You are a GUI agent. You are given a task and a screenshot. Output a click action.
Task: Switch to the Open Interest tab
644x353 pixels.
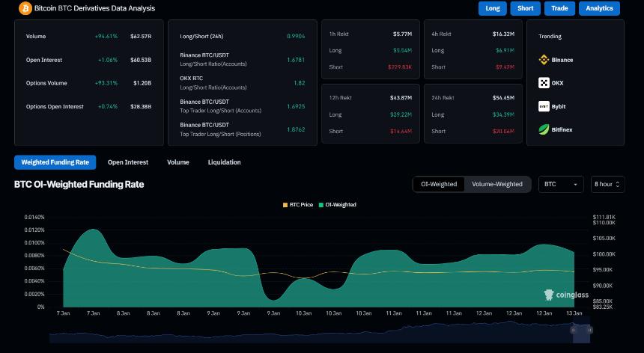pos(128,162)
